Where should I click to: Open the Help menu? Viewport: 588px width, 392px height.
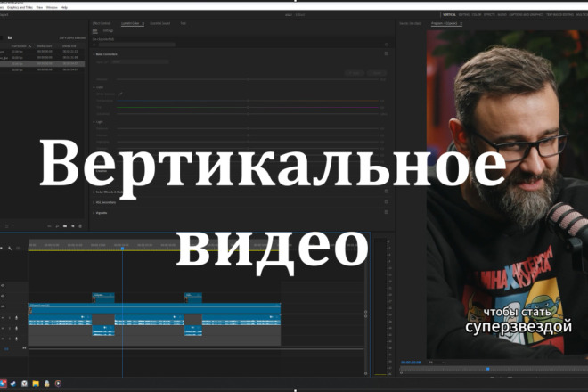[64, 7]
